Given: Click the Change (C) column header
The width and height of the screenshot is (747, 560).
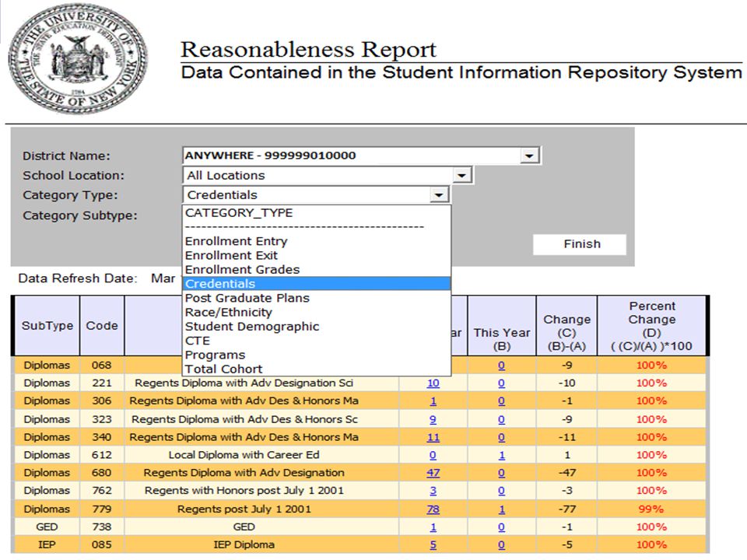Looking at the screenshot, I should tap(567, 326).
